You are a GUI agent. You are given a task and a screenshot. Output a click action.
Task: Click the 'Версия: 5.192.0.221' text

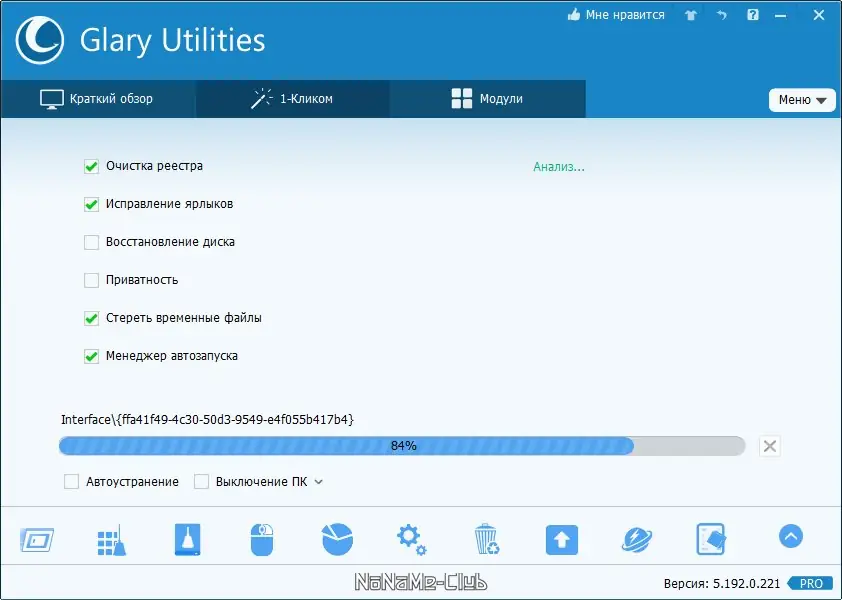tap(722, 583)
